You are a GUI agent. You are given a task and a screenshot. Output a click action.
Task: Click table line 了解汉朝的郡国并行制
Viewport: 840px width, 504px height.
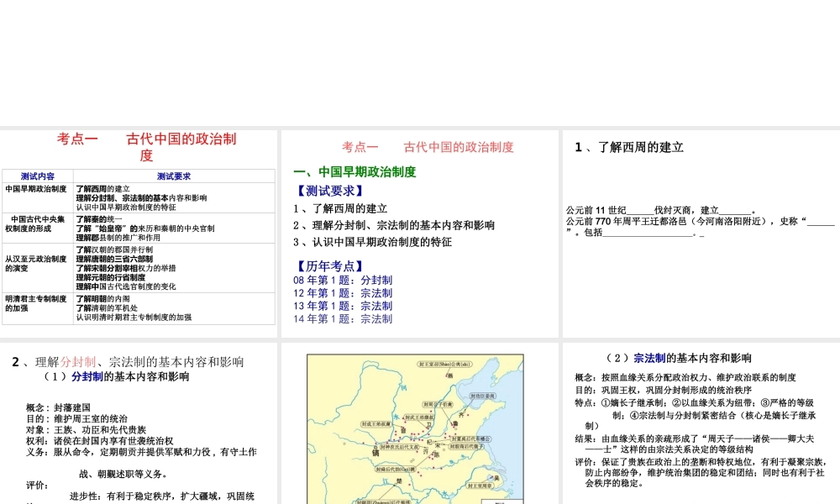click(114, 249)
